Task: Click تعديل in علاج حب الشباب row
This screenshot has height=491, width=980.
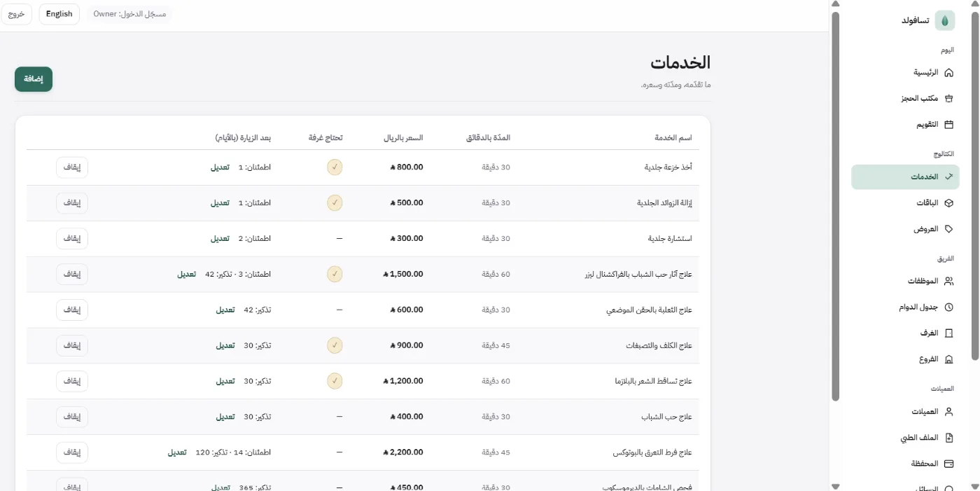Action: (225, 417)
